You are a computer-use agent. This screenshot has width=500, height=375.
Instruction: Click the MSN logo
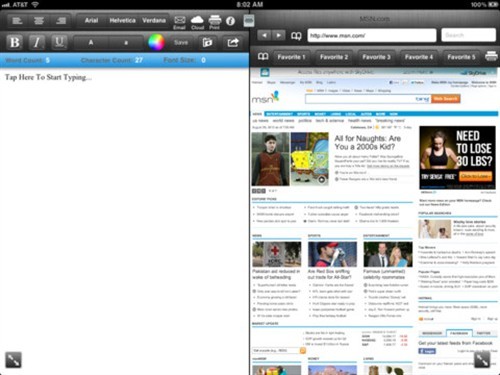click(265, 97)
